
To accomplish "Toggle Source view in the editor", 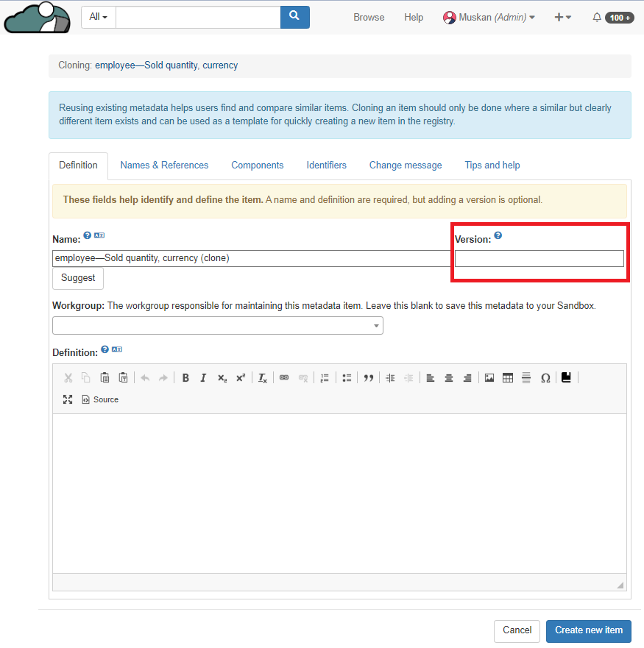I will pyautogui.click(x=100, y=399).
